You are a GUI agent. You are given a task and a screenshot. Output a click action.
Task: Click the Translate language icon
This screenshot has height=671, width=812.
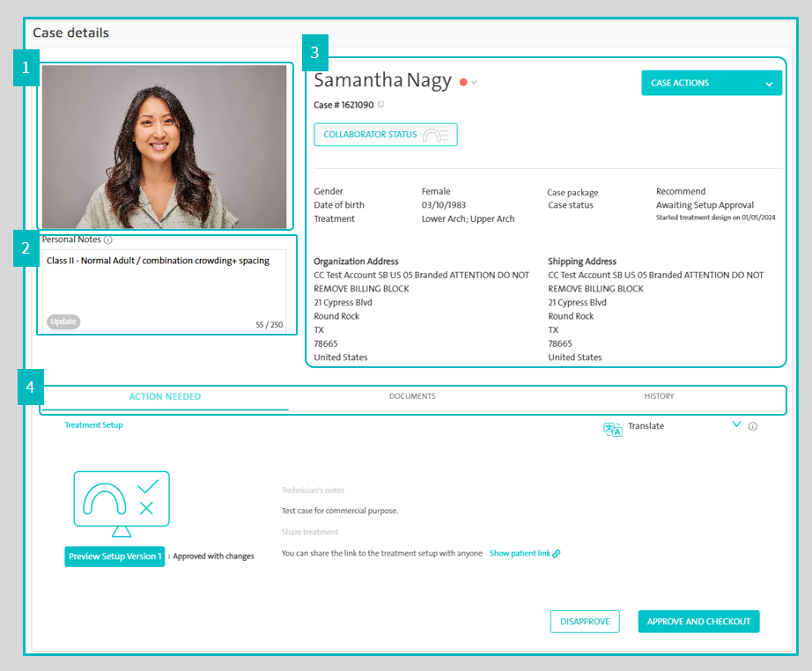[x=613, y=429]
